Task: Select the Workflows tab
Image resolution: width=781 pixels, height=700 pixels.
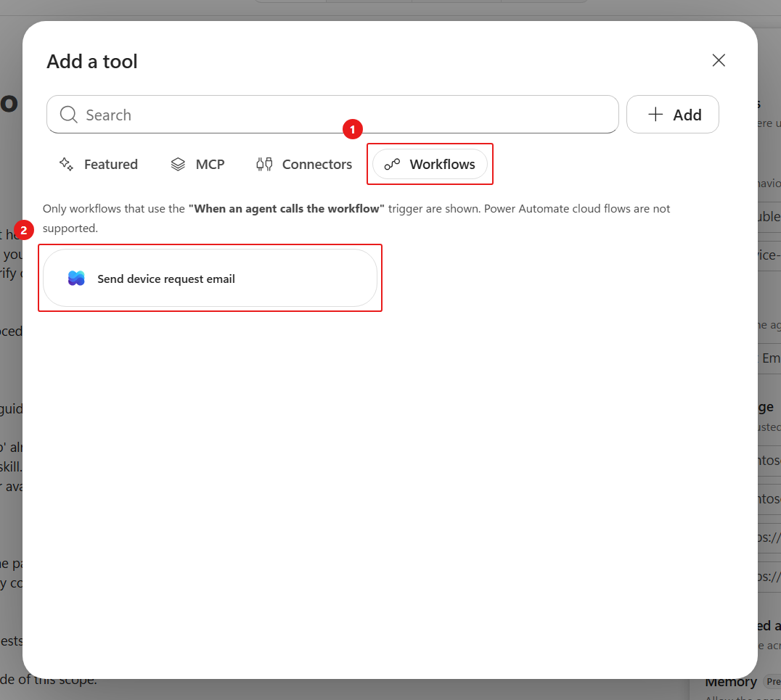Action: tap(430, 164)
